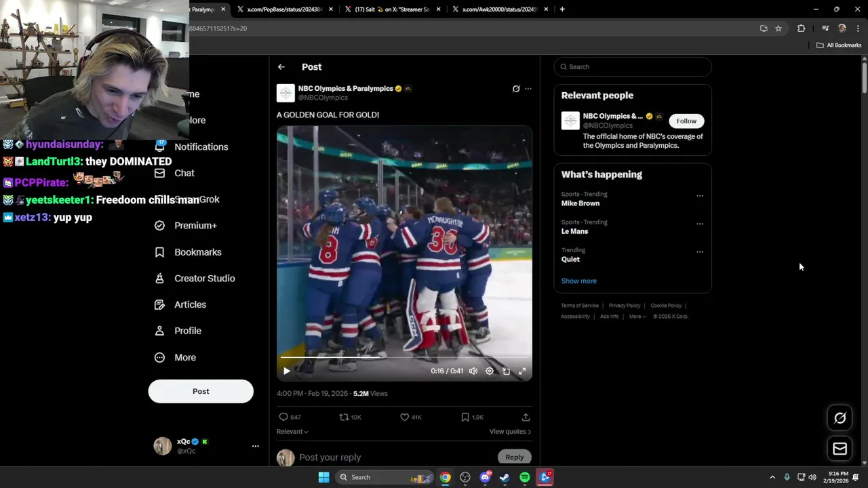Image resolution: width=868 pixels, height=488 pixels.
Task: Bookmark the post with 1.9K bookmarks
Action: [x=472, y=417]
